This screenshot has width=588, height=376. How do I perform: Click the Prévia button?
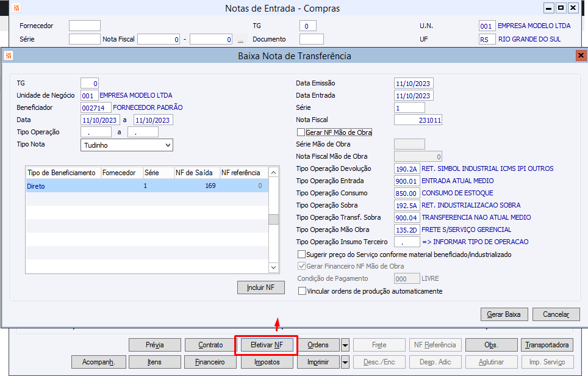click(x=155, y=345)
